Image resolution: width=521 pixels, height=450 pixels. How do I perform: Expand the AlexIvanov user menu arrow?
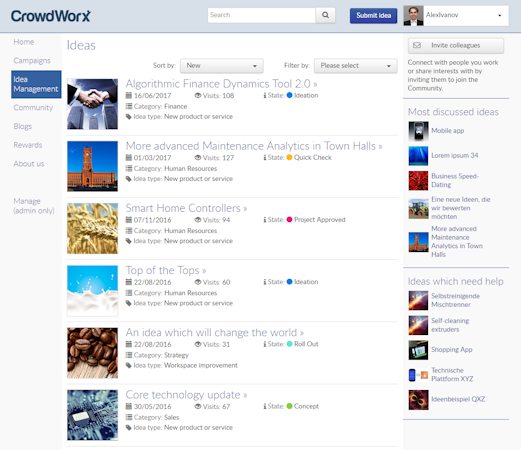pyautogui.click(x=499, y=15)
